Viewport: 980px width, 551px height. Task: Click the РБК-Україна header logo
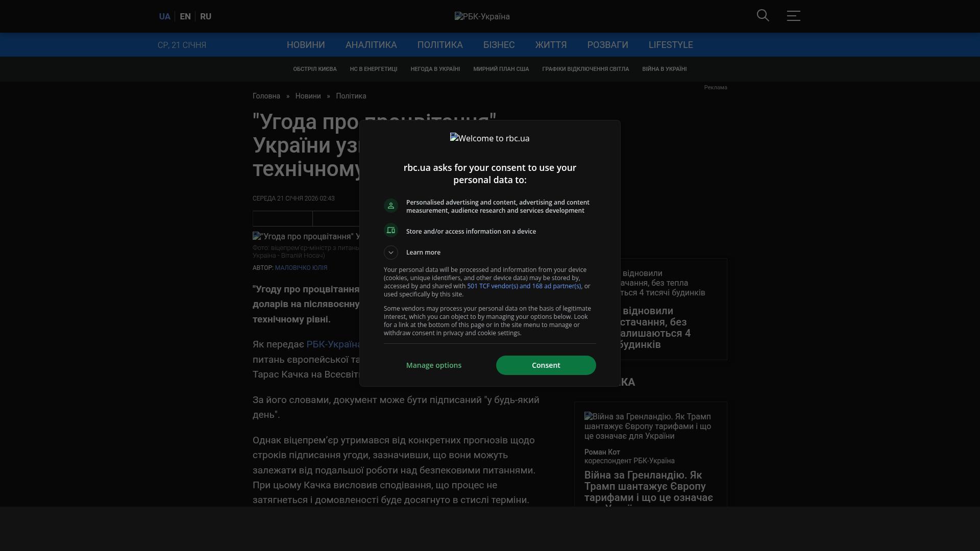(x=482, y=16)
